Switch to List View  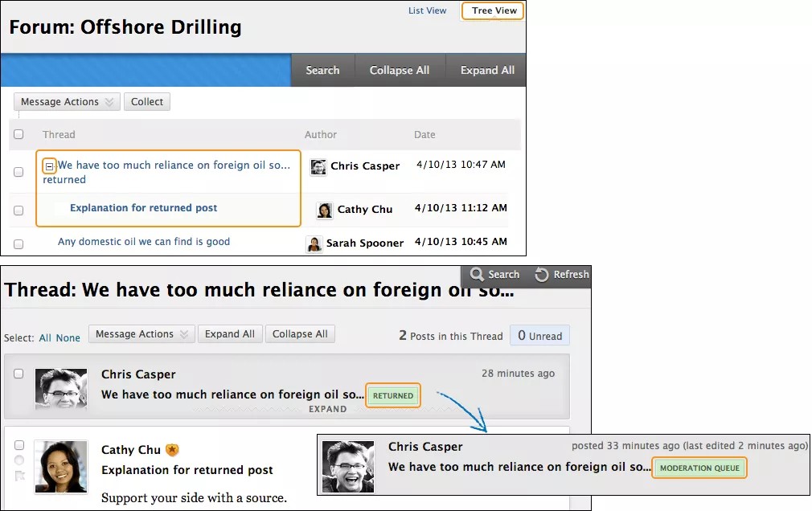point(427,10)
